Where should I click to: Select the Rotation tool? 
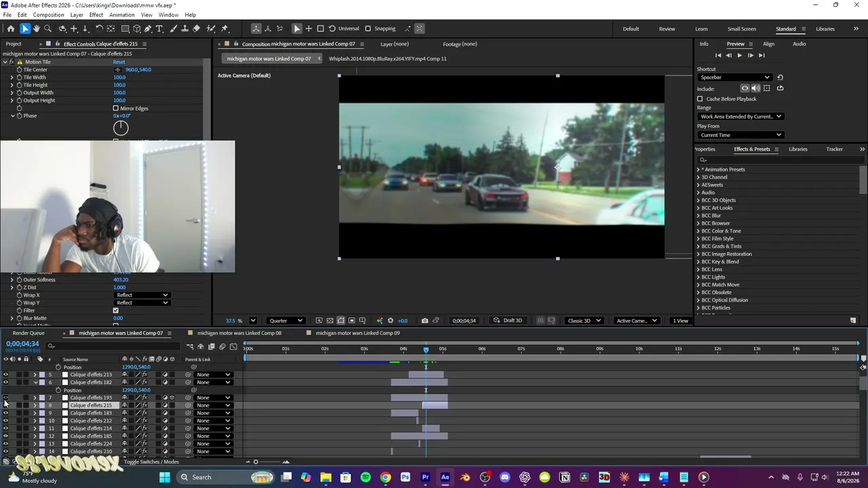(x=99, y=28)
